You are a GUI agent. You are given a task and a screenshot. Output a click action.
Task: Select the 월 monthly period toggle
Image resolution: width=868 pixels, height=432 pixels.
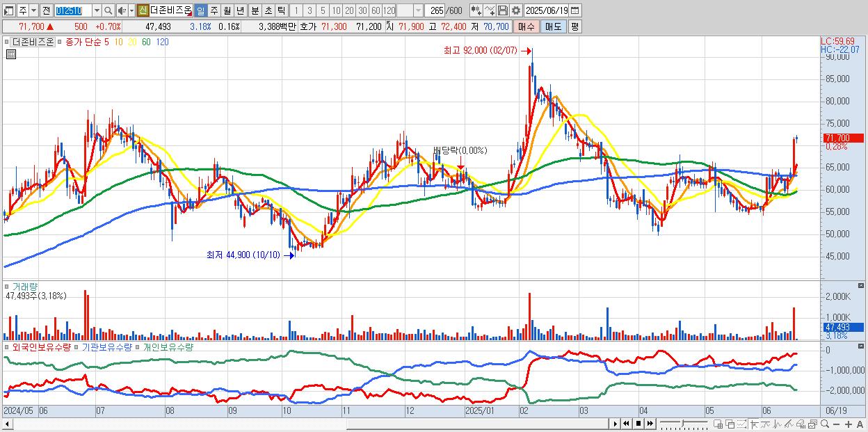pyautogui.click(x=227, y=10)
